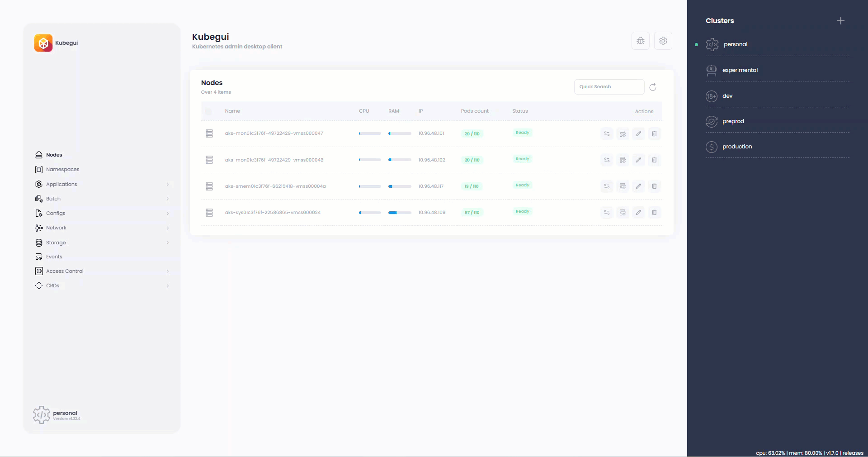The image size is (868, 457).
Task: Open settings gear next to bug icon
Action: click(663, 41)
